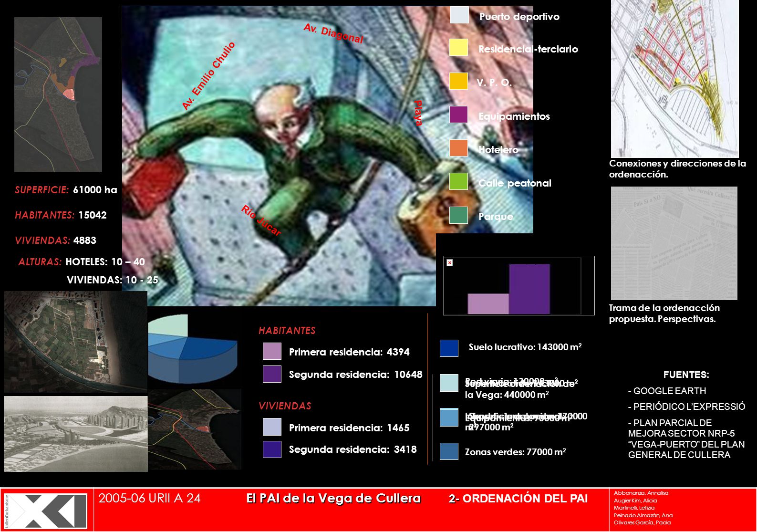Click the red VIVIENDAS heading above Primera residencia 1465
This screenshot has height=532, width=757.
(285, 406)
